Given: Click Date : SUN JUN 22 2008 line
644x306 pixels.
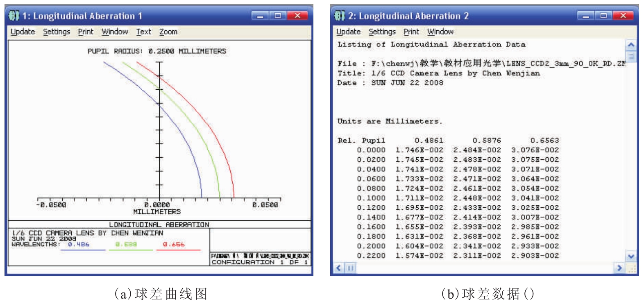Looking at the screenshot, I should pyautogui.click(x=390, y=83).
